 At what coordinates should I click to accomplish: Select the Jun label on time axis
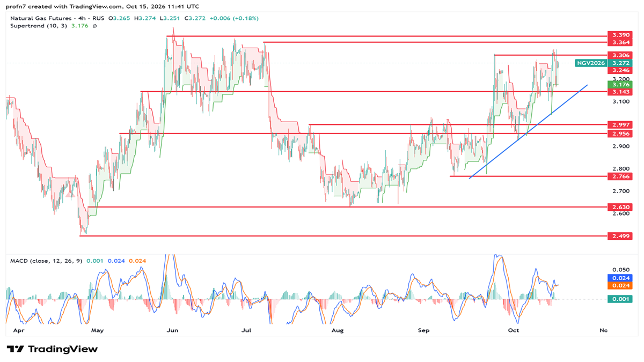pos(172,330)
